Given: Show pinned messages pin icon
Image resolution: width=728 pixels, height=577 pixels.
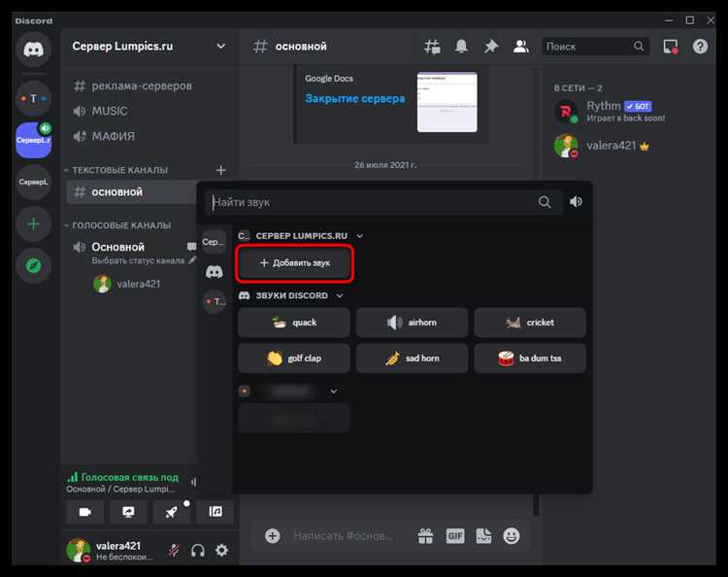Looking at the screenshot, I should (x=491, y=47).
